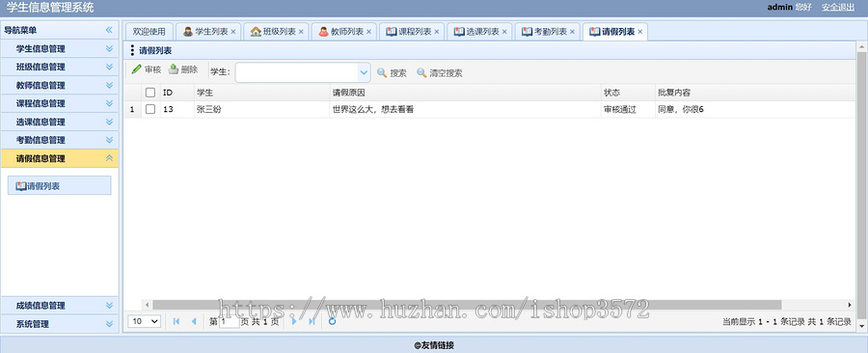Click the 班级列表 house icon
This screenshot has width=868, height=353.
[x=256, y=32]
